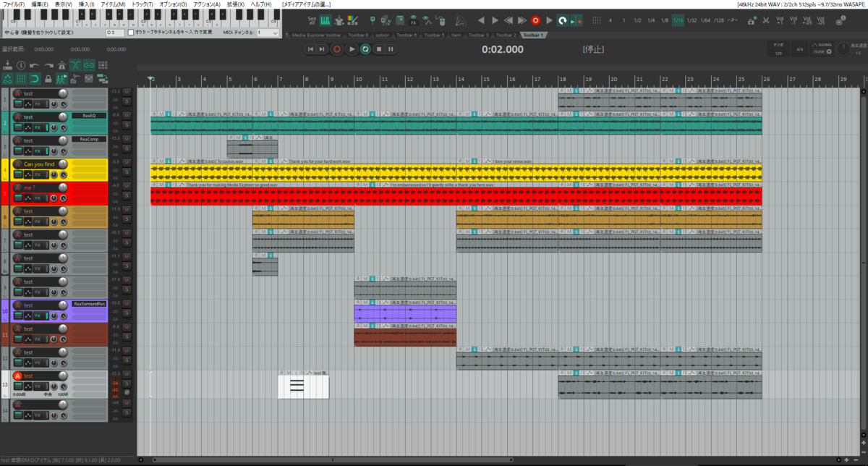868x466 pixels.
Task: Switch to the 'Item' toolbar tab
Action: pyautogui.click(x=456, y=35)
